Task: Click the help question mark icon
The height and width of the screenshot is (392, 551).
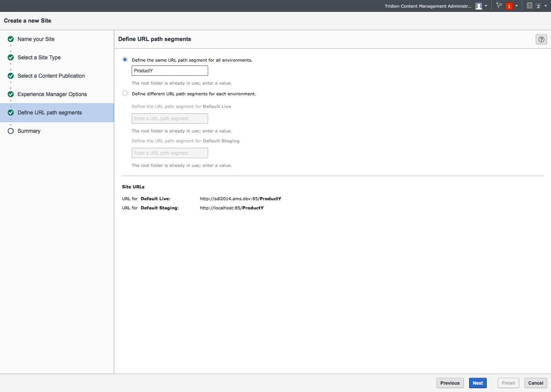Action: tap(541, 39)
